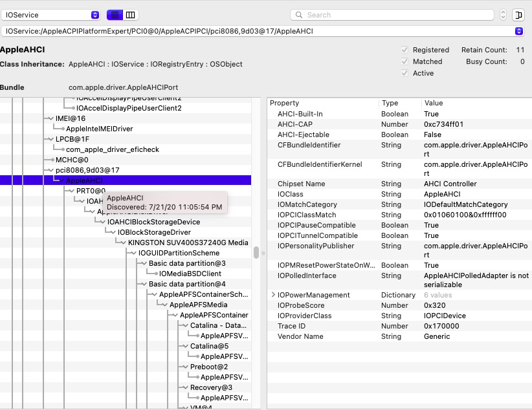The image size is (532, 410).
Task: Expand the IOPowerManagement dictionary row
Action: (x=273, y=295)
